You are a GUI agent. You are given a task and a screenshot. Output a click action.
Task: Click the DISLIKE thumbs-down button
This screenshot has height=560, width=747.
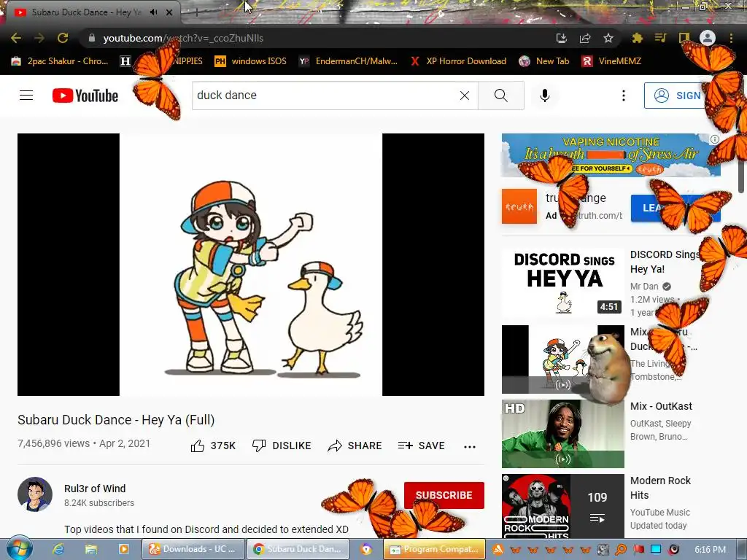282,446
